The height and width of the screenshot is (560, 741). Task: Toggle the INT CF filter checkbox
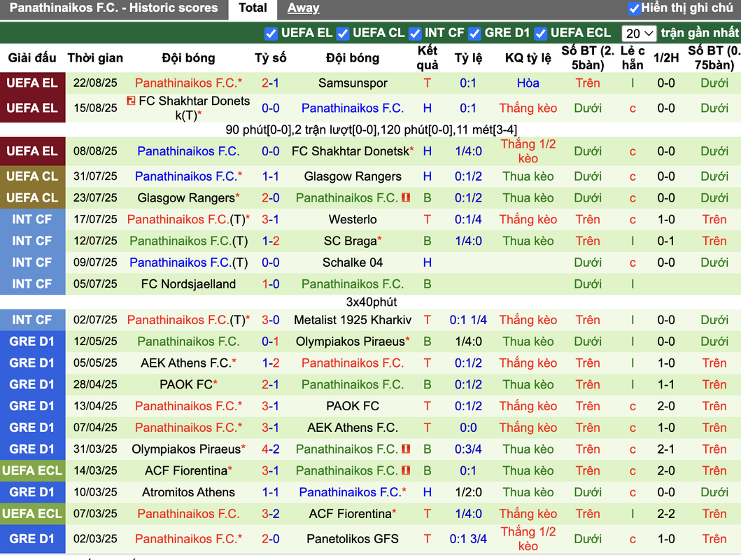414,34
